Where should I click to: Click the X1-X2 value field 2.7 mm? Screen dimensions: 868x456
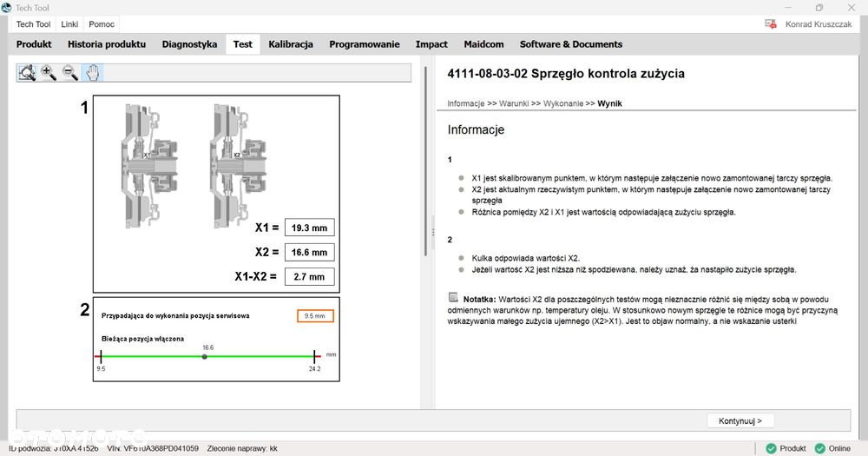click(310, 276)
